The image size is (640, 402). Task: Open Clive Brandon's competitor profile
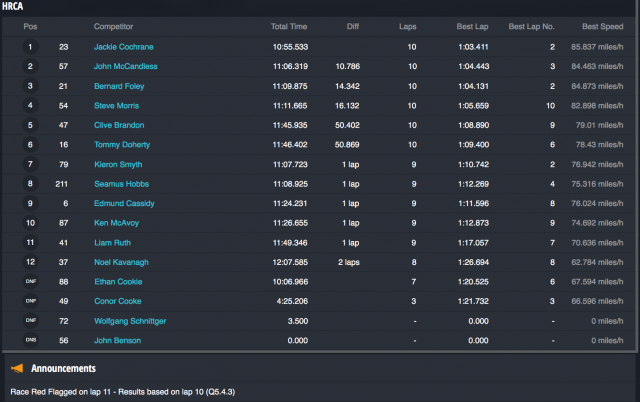pos(119,125)
